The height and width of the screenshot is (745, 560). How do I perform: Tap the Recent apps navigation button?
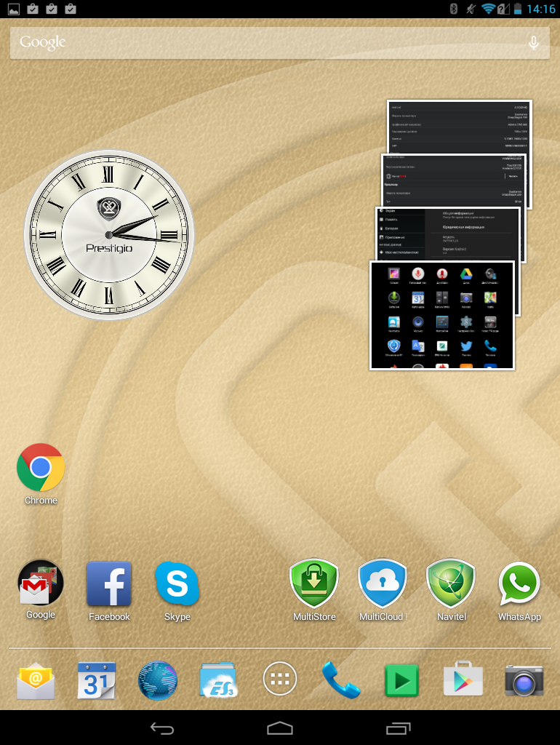click(398, 728)
